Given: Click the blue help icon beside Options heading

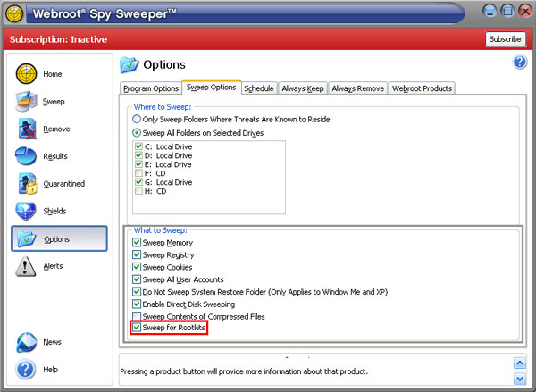Looking at the screenshot, I should tap(520, 63).
